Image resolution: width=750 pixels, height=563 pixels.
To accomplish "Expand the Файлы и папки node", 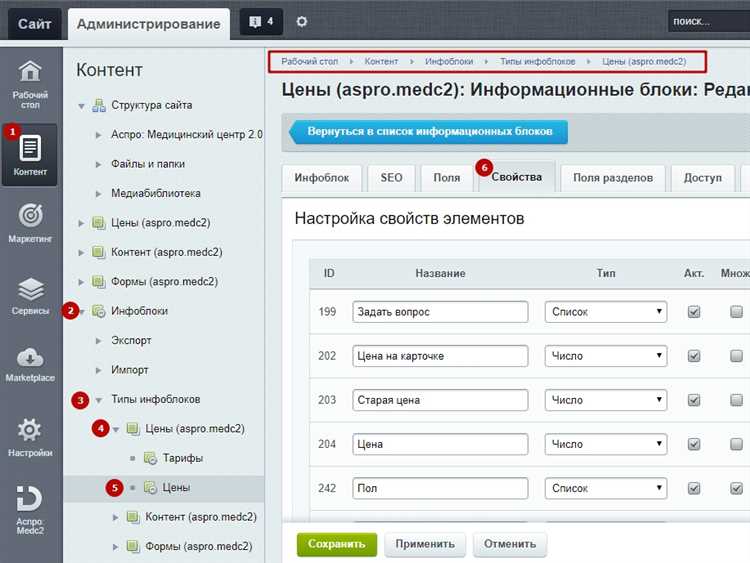I will pyautogui.click(x=99, y=164).
